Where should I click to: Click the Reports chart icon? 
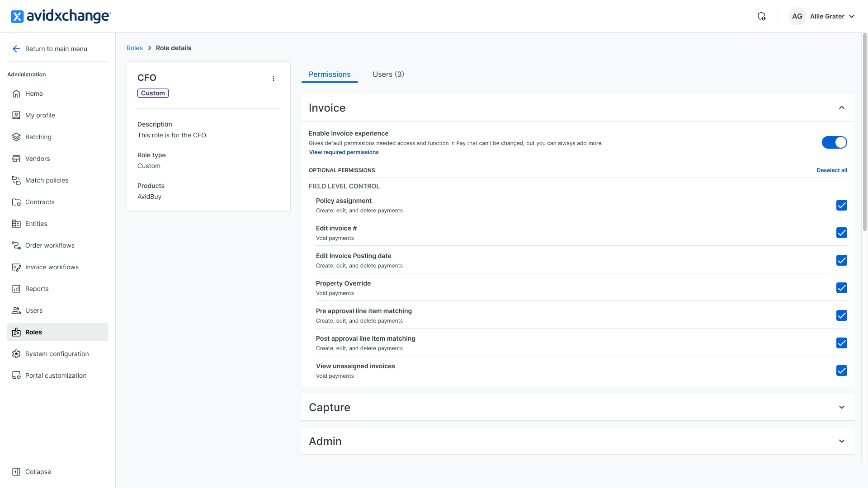coord(16,289)
